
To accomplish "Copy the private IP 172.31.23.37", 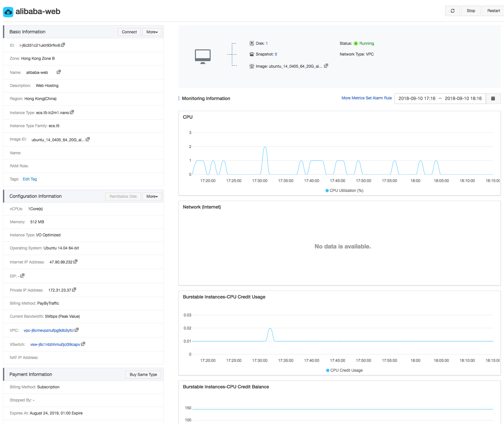I will point(74,290).
